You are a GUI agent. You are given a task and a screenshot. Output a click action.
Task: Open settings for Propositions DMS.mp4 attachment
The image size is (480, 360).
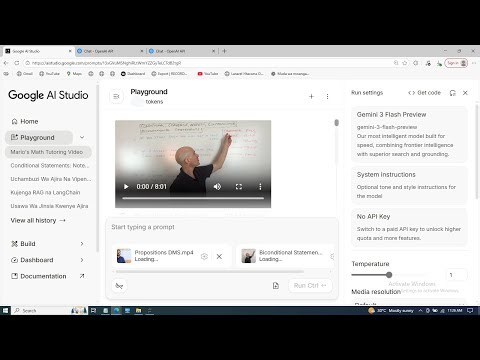pyautogui.click(x=204, y=256)
